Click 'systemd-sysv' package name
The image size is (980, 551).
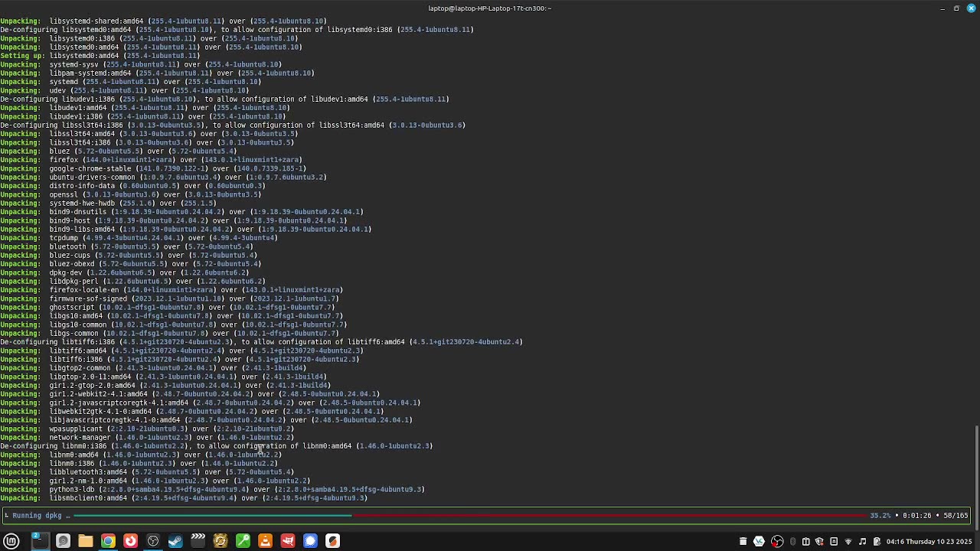click(x=74, y=64)
